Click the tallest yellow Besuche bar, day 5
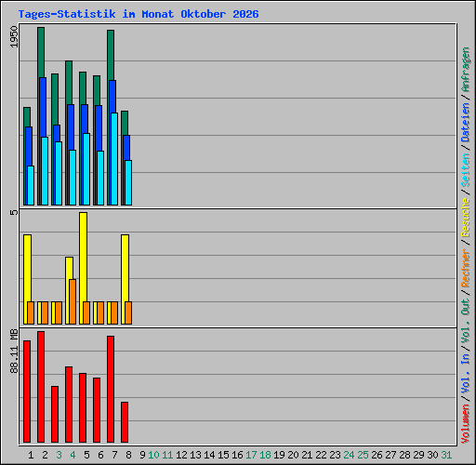Image resolution: width=476 pixels, height=465 pixels. 83,256
